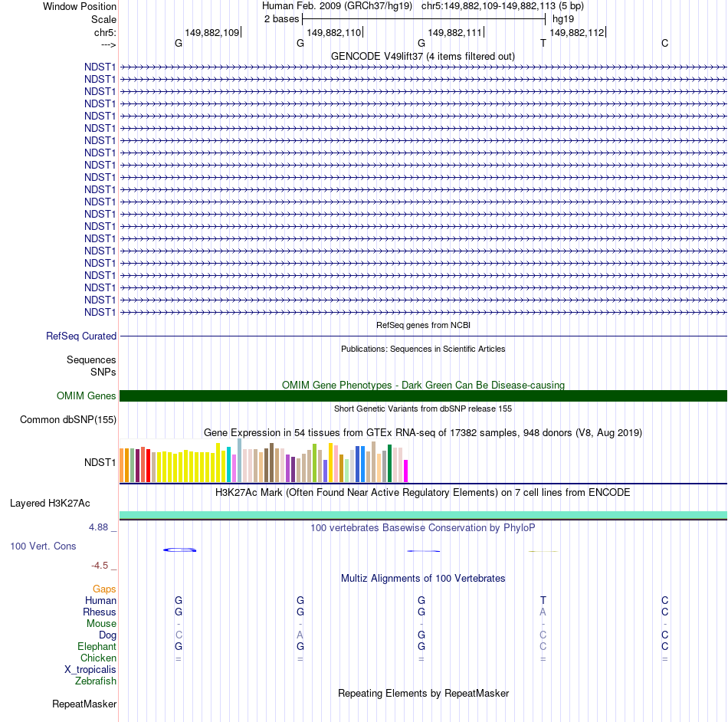The height and width of the screenshot is (722, 728).
Task: Click the 'chr5:149,882,109-149,882,113 (5 bp)' range text
Action: (503, 6)
